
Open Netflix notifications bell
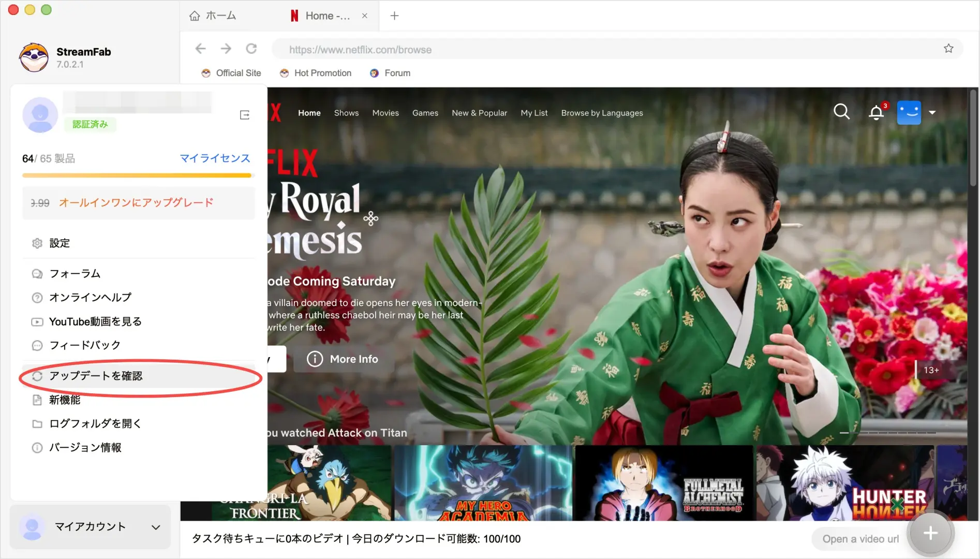click(x=877, y=112)
